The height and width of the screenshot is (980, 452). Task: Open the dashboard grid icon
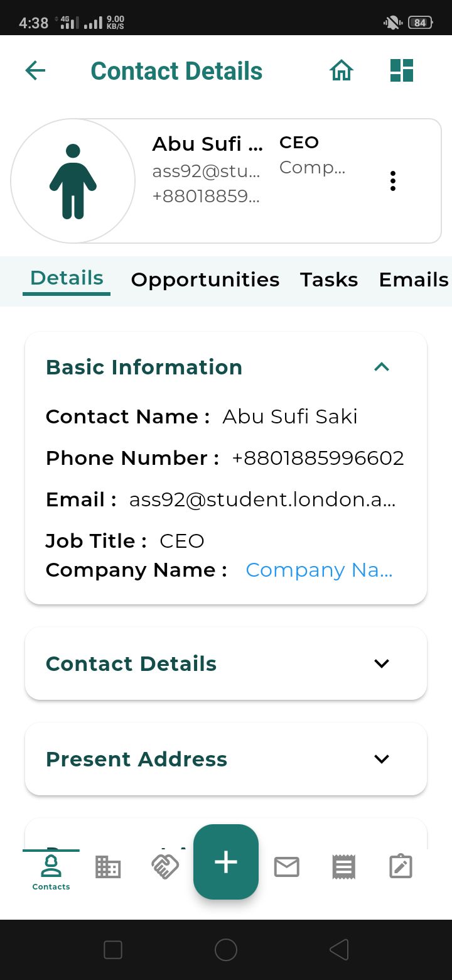coord(401,70)
